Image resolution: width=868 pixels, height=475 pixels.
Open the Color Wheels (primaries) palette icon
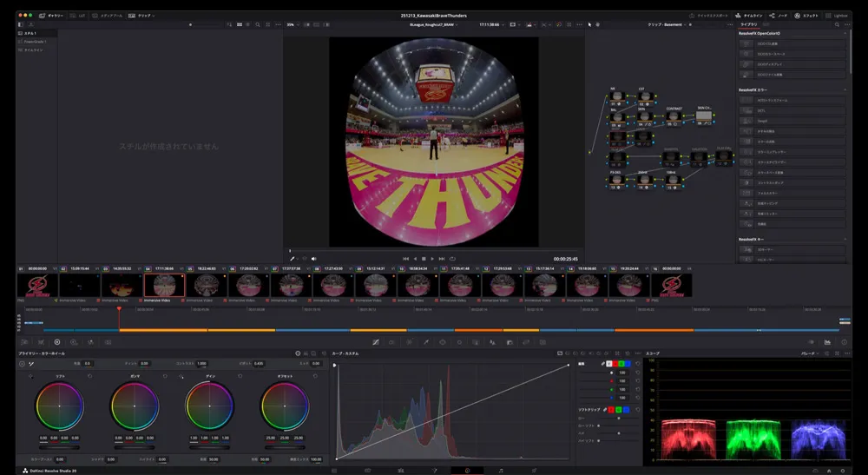click(57, 342)
